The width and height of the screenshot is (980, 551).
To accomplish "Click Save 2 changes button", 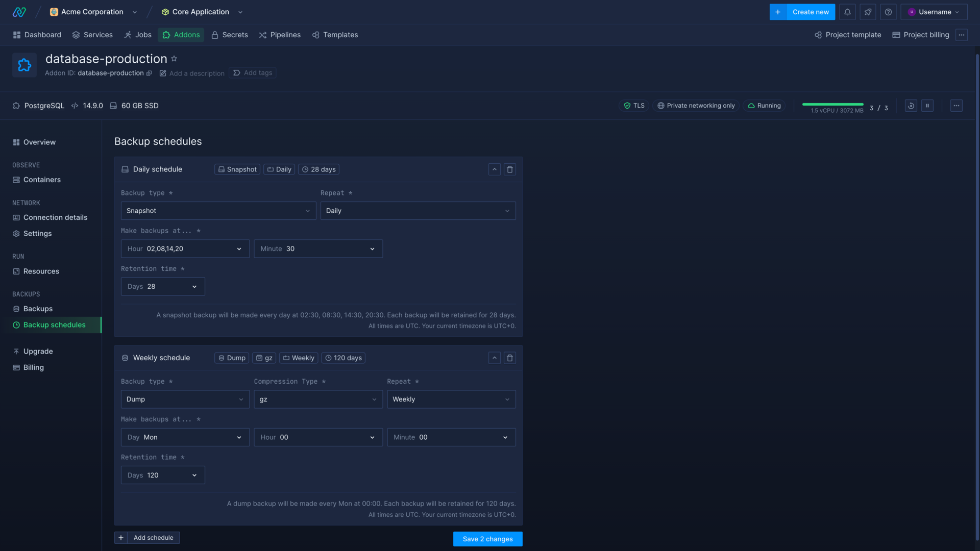I will [x=488, y=539].
